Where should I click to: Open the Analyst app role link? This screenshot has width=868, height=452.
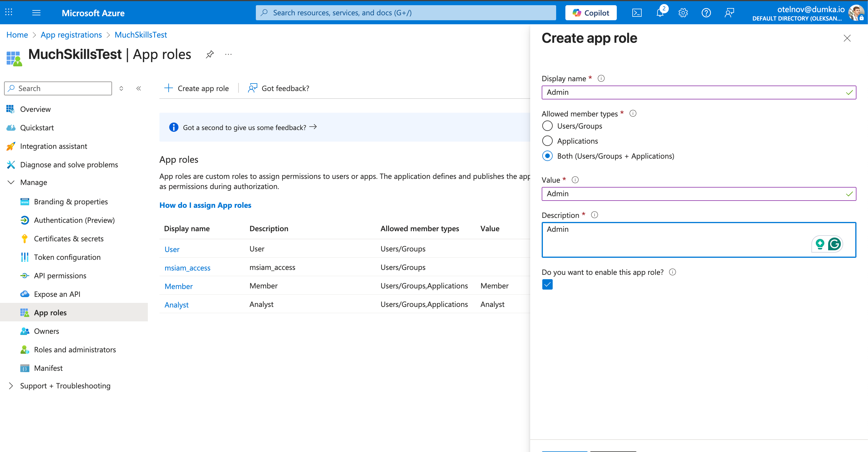176,305
